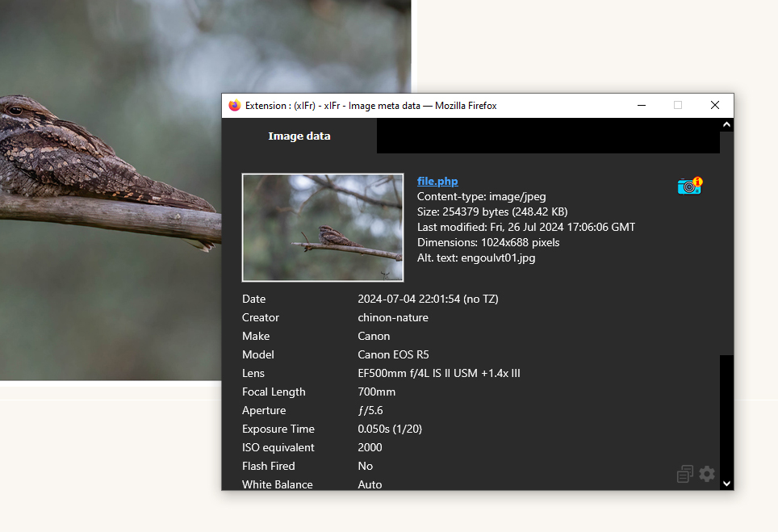This screenshot has height=532, width=778.
Task: Minimize the Image meta data window
Action: pos(642,106)
